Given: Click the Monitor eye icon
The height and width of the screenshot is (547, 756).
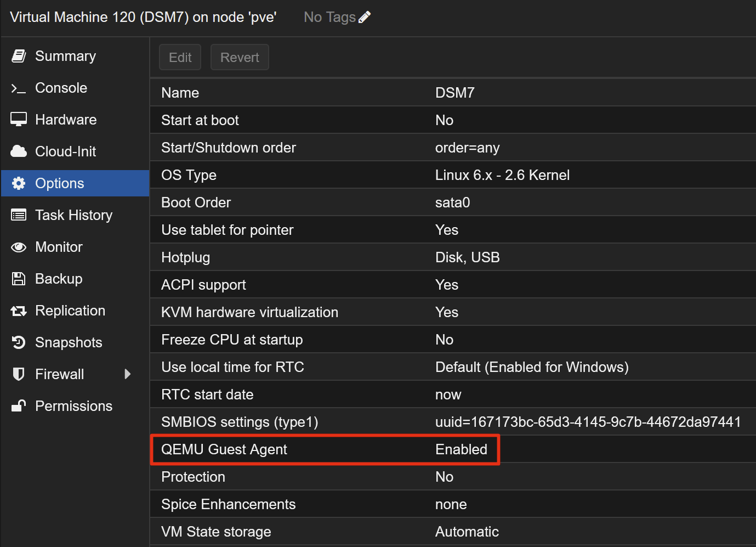Looking at the screenshot, I should (x=19, y=247).
